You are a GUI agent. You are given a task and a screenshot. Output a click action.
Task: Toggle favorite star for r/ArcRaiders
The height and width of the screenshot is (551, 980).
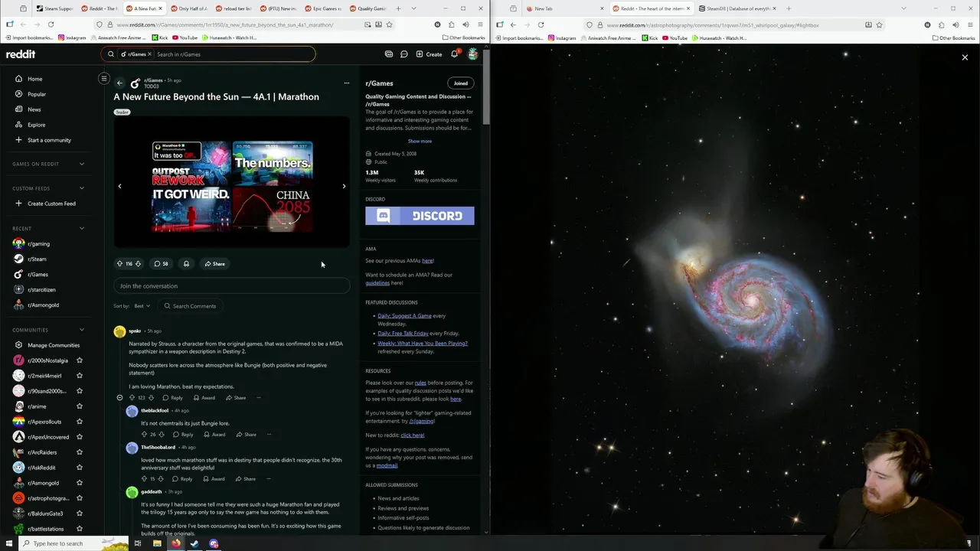coord(80,452)
